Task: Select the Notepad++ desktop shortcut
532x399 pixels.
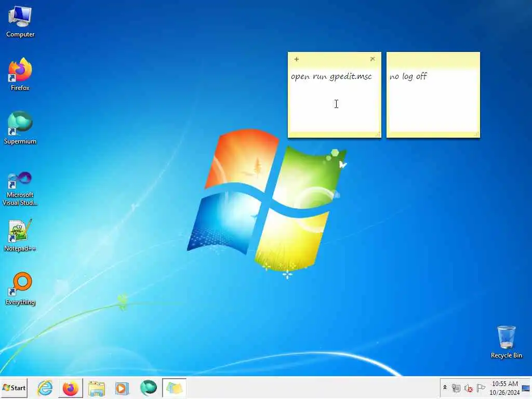Action: pyautogui.click(x=20, y=235)
